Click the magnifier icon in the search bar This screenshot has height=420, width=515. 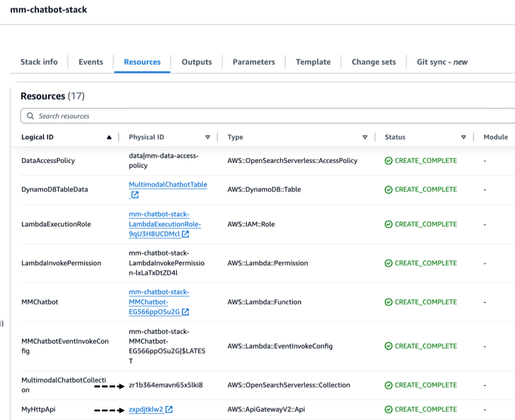click(30, 115)
